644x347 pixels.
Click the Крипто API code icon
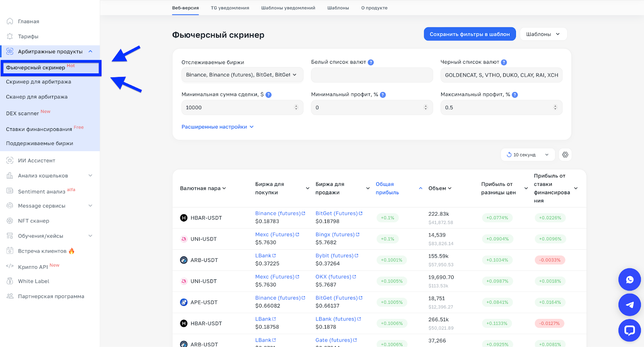pos(10,266)
